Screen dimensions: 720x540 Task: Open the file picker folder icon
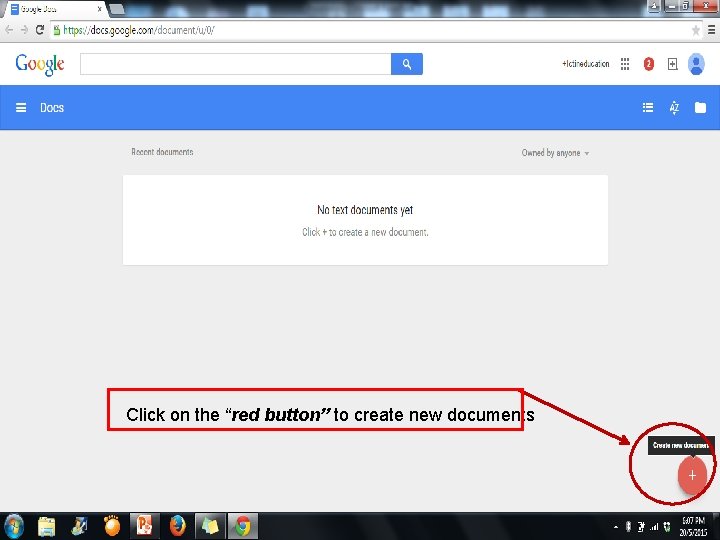[700, 107]
